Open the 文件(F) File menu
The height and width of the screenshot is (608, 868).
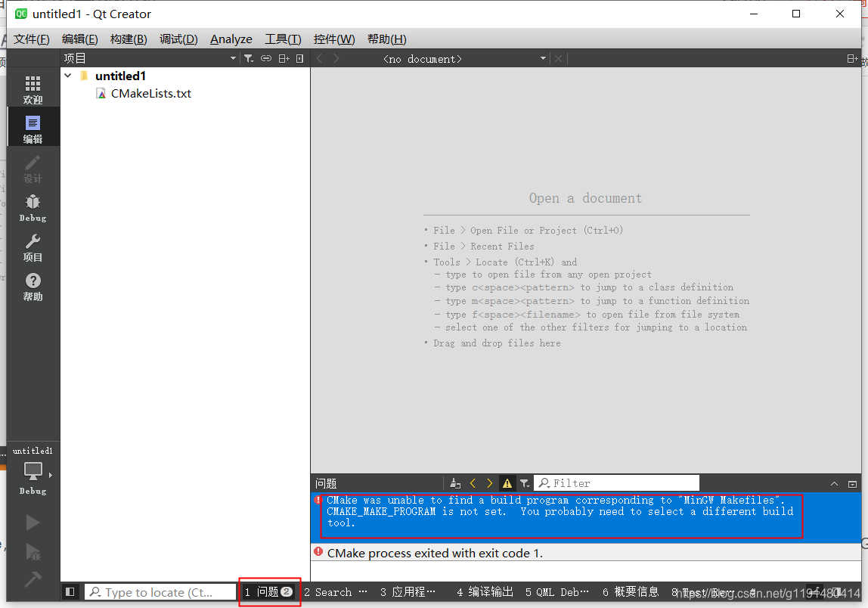[x=32, y=39]
